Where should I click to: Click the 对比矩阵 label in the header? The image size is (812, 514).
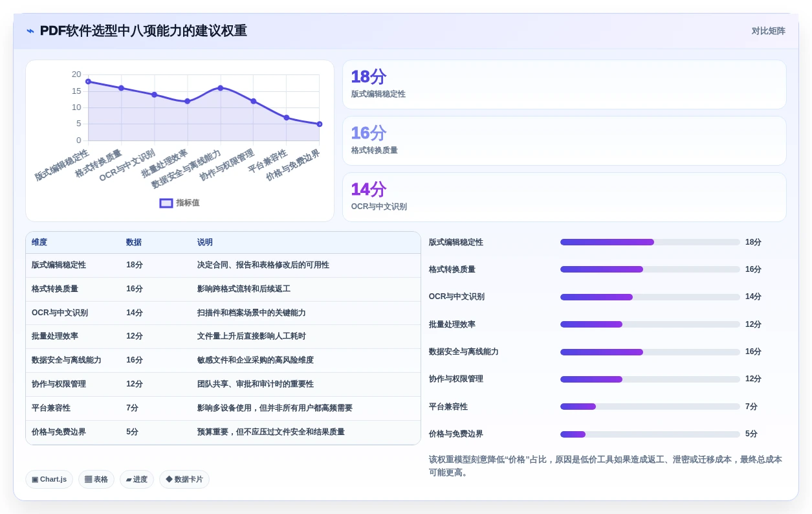coord(768,31)
